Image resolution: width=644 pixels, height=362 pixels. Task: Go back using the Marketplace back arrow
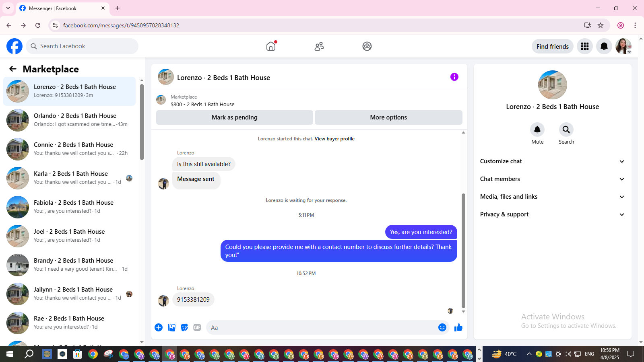[x=13, y=69]
